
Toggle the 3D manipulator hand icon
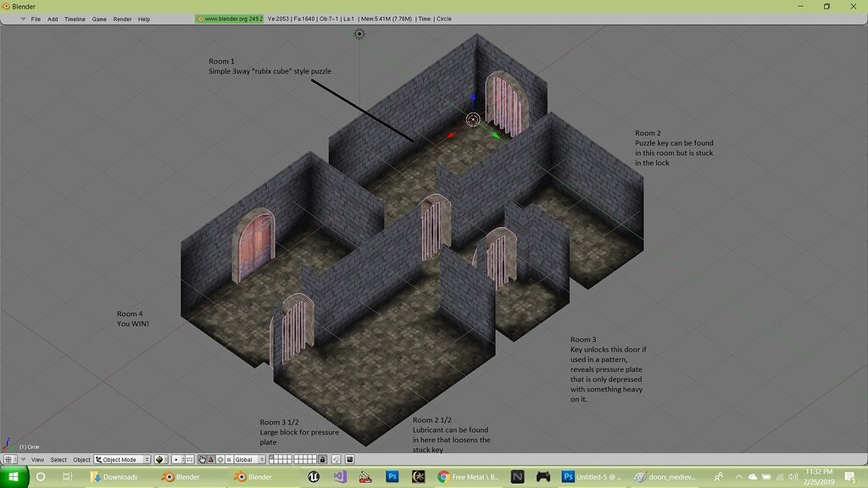click(202, 459)
